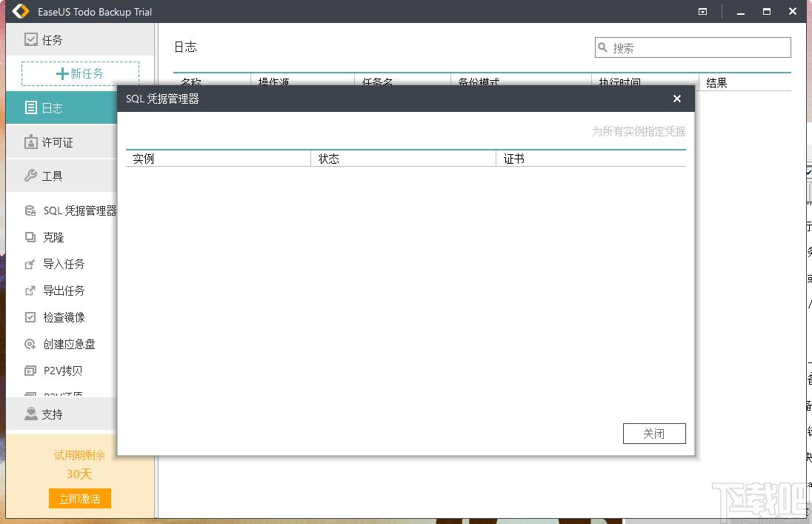
Task: Open the 任务 section in sidebar
Action: click(80, 39)
